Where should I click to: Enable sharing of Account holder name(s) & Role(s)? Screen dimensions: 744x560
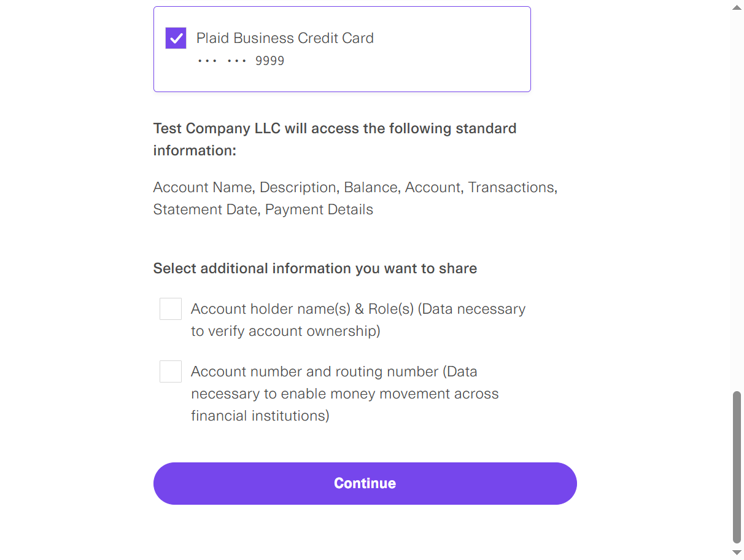pyautogui.click(x=170, y=309)
